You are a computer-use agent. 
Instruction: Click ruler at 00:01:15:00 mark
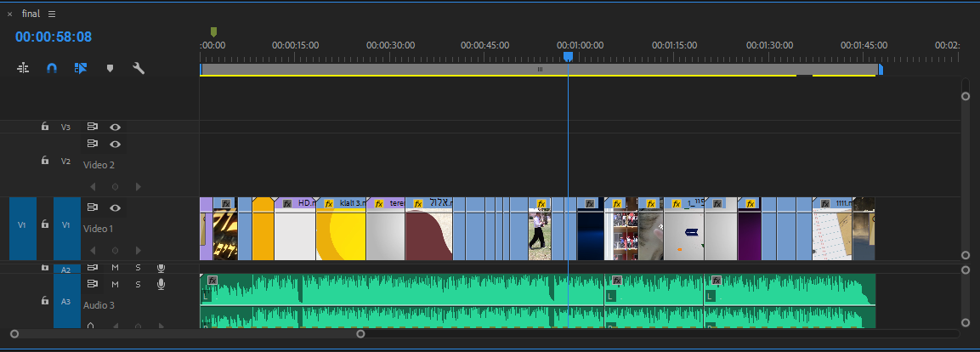coord(674,46)
